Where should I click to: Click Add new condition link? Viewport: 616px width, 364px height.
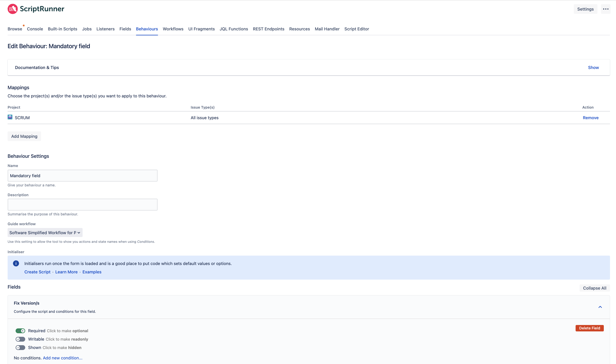tap(63, 358)
